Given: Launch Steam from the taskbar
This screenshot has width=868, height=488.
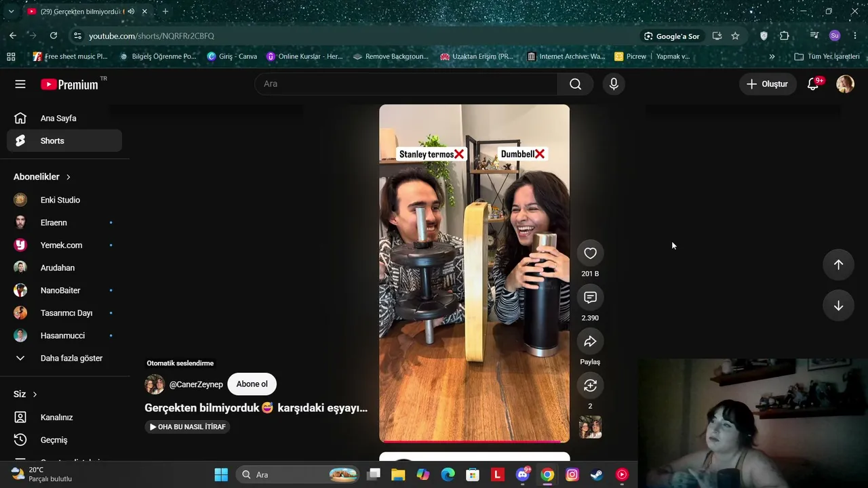Looking at the screenshot, I should coord(597,474).
